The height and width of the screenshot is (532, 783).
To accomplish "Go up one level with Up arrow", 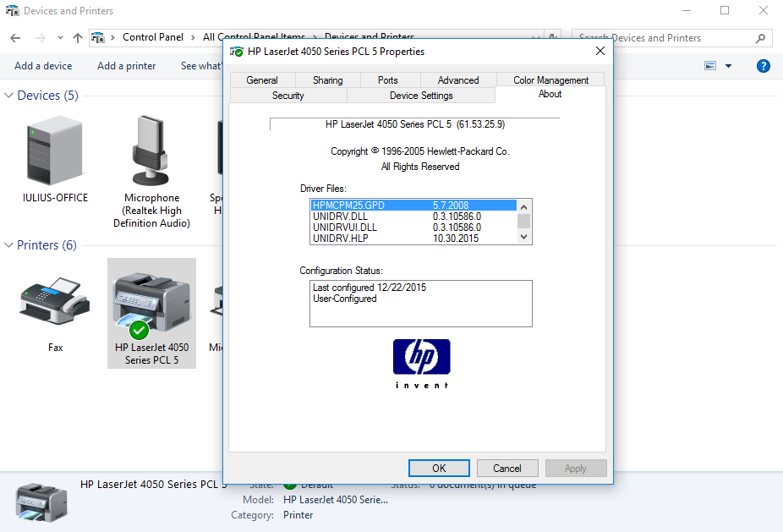I will pyautogui.click(x=78, y=38).
